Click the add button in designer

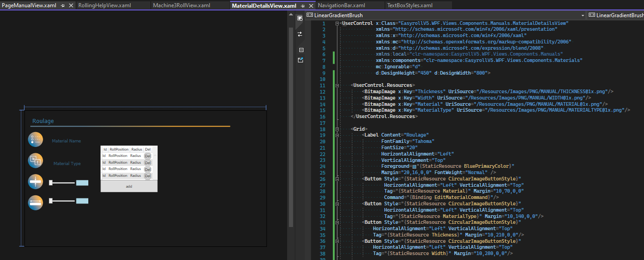(129, 186)
